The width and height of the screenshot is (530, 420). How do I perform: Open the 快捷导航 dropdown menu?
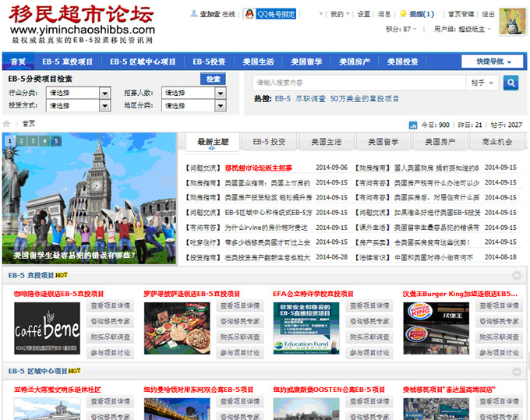point(491,62)
